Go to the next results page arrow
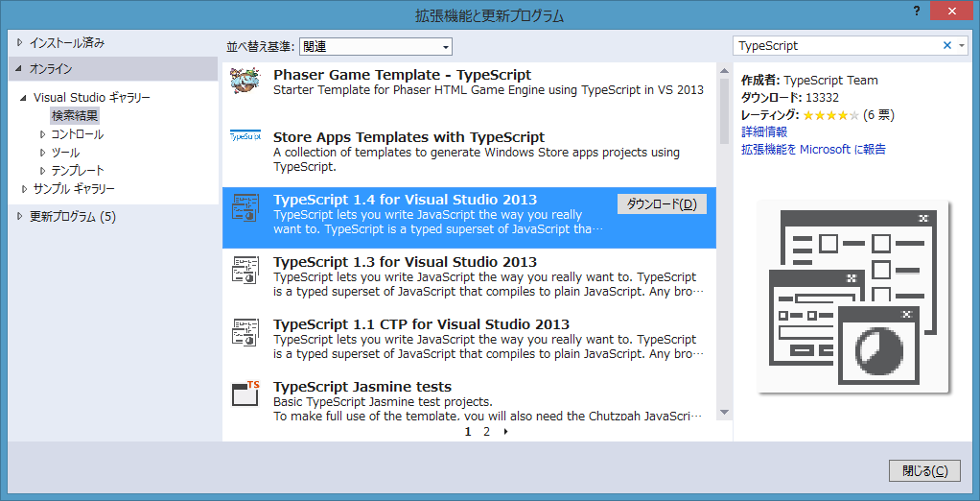The height and width of the screenshot is (501, 980). [x=505, y=431]
